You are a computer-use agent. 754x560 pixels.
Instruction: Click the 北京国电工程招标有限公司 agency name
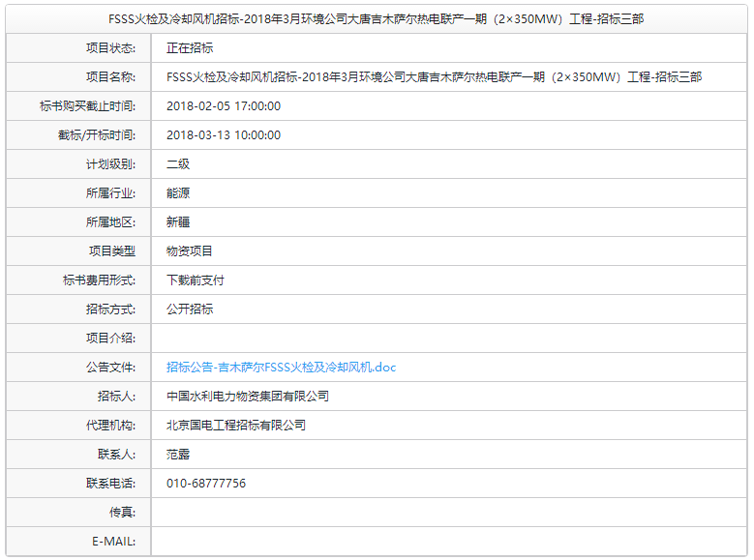pyautogui.click(x=236, y=426)
